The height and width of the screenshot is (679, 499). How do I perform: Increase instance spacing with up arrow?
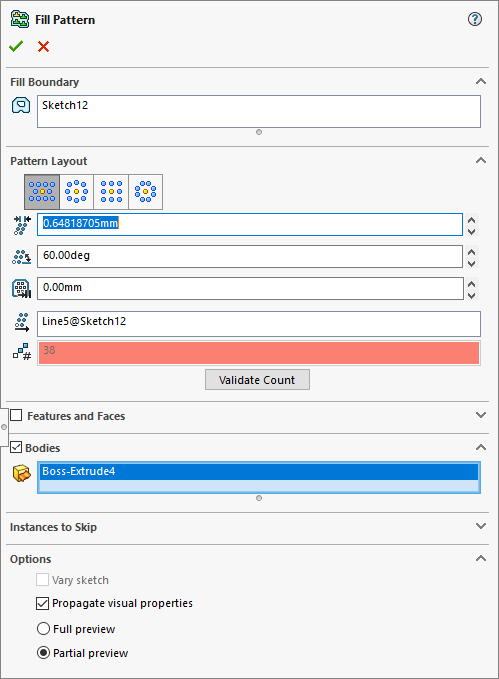(x=472, y=220)
